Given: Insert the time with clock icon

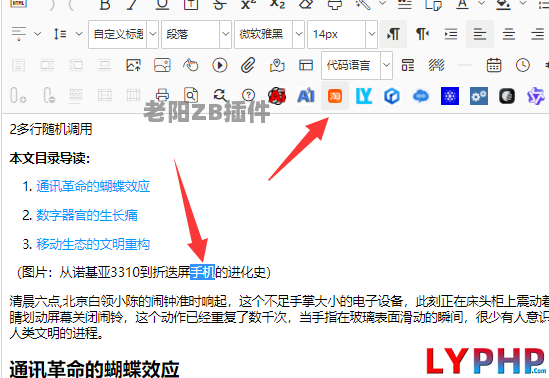Looking at the screenshot, I should [523, 65].
